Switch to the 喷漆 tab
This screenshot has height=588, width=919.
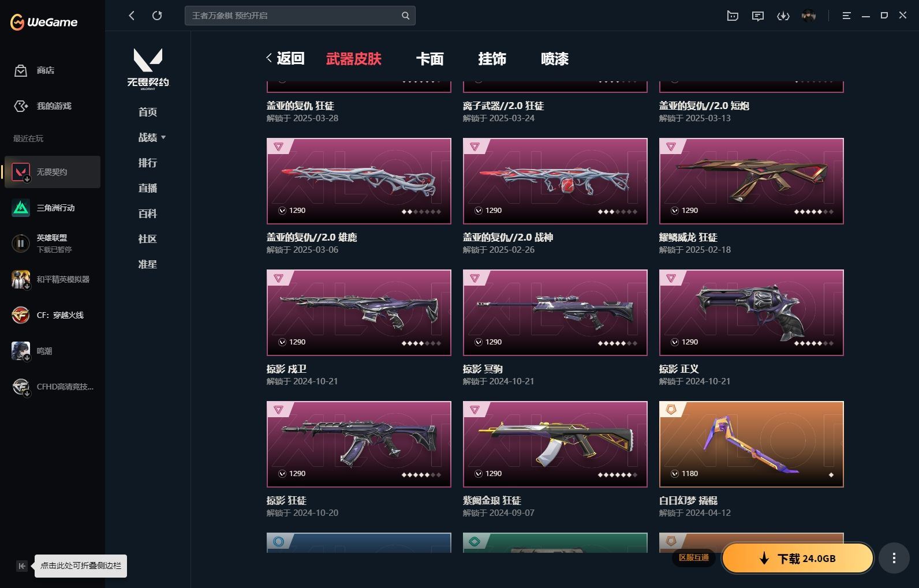click(x=554, y=59)
